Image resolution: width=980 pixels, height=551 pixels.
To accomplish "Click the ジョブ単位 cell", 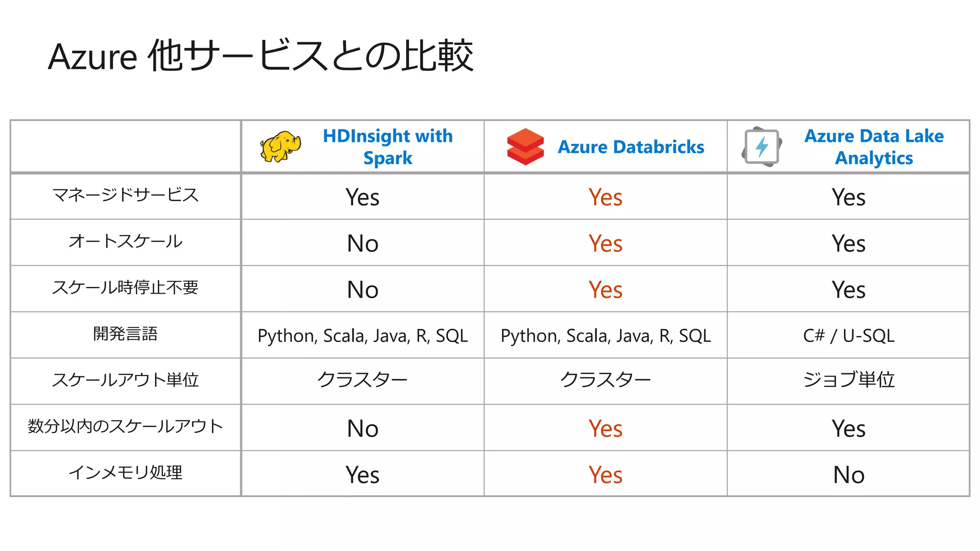I will tap(848, 380).
